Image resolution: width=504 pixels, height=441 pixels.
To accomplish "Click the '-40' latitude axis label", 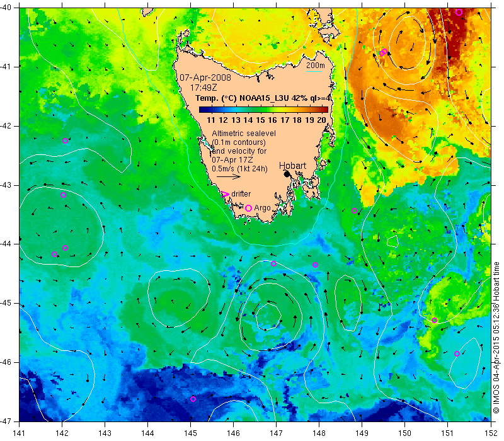I will pos(6,8).
